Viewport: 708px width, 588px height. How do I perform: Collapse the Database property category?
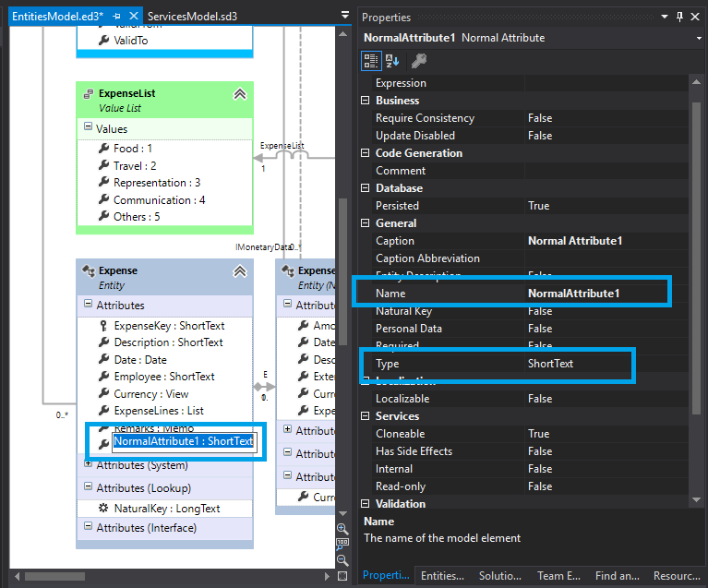[x=366, y=188]
